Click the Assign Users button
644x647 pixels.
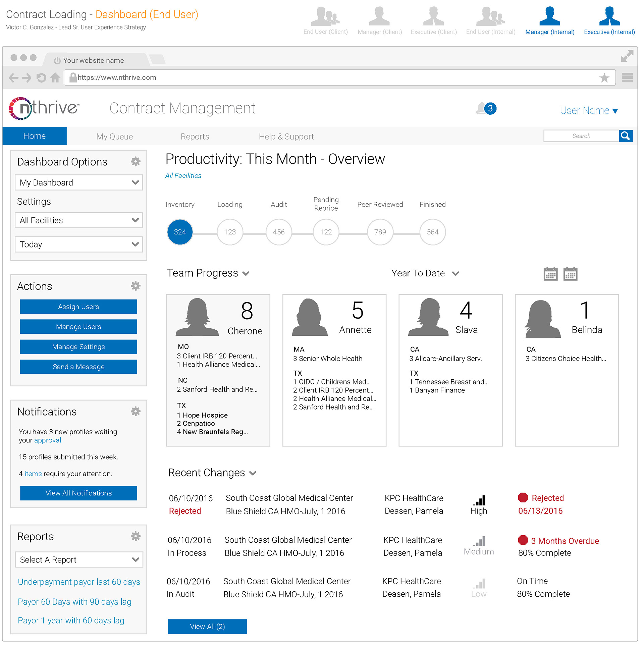pos(78,307)
